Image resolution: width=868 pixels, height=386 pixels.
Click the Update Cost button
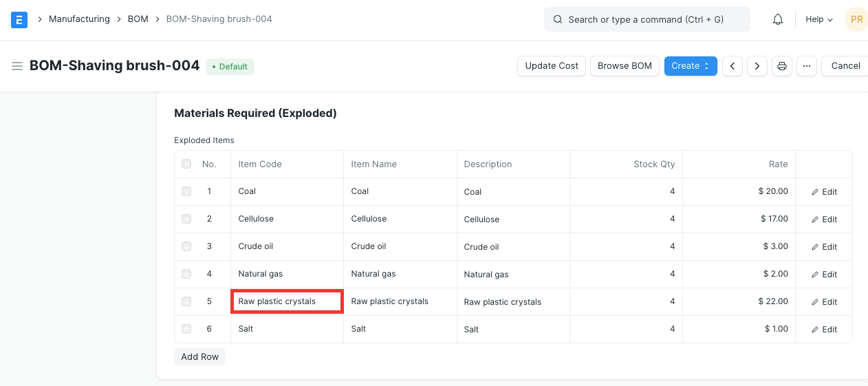pyautogui.click(x=552, y=66)
